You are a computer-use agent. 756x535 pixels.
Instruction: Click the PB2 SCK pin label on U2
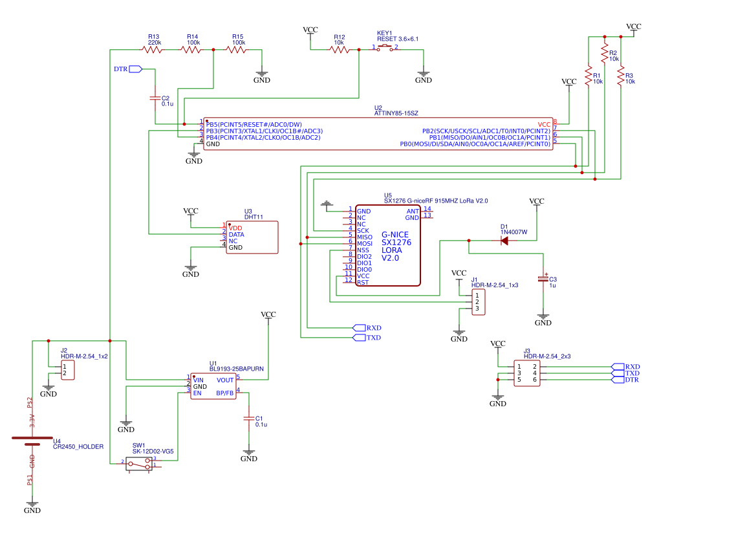(486, 131)
